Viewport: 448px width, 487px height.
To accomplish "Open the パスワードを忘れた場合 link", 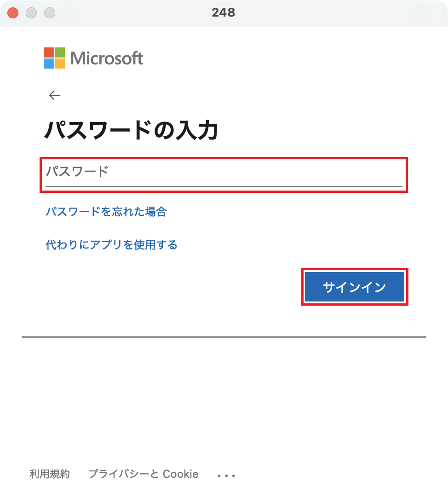I will coord(106,212).
